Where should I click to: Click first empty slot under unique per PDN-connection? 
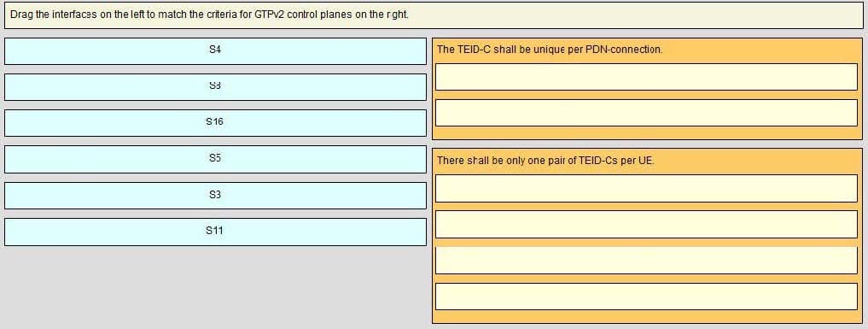(646, 77)
